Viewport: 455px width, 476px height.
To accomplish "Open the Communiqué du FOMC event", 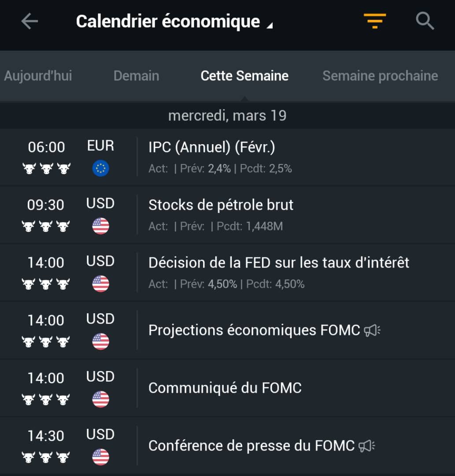I will coord(227,388).
